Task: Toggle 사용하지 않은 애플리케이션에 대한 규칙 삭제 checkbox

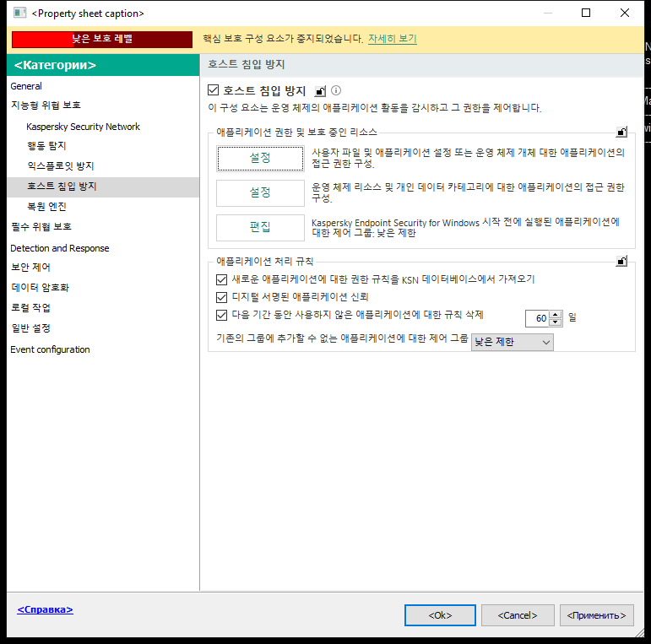Action: [222, 316]
